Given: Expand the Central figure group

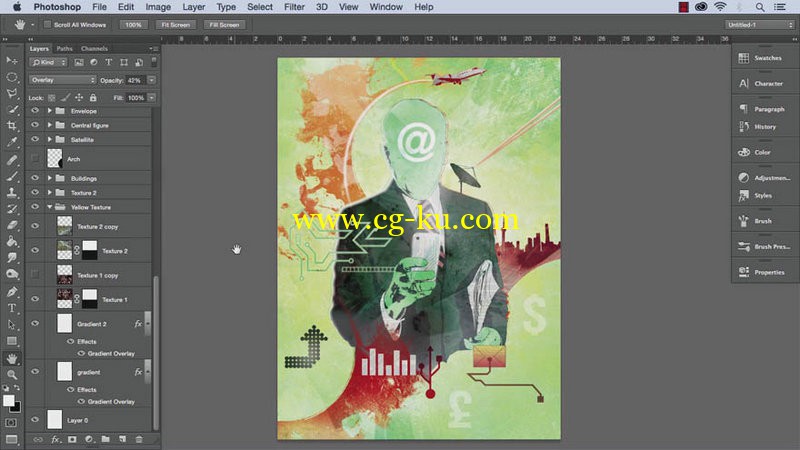Looking at the screenshot, I should tap(49, 125).
